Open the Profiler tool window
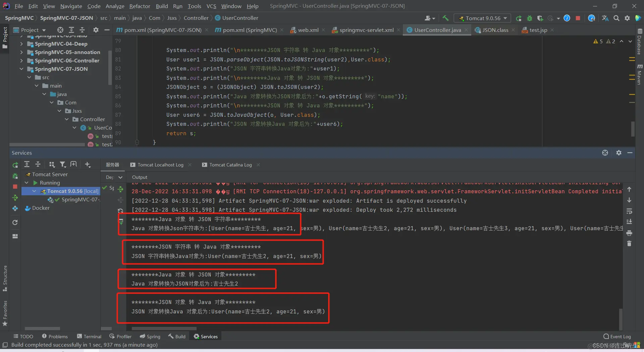Image resolution: width=644 pixels, height=352 pixels. (120, 336)
